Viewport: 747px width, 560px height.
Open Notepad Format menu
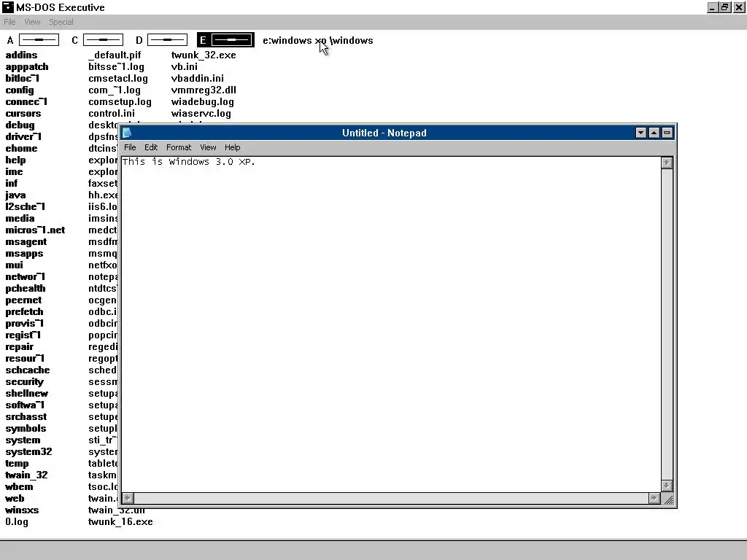pyautogui.click(x=179, y=147)
